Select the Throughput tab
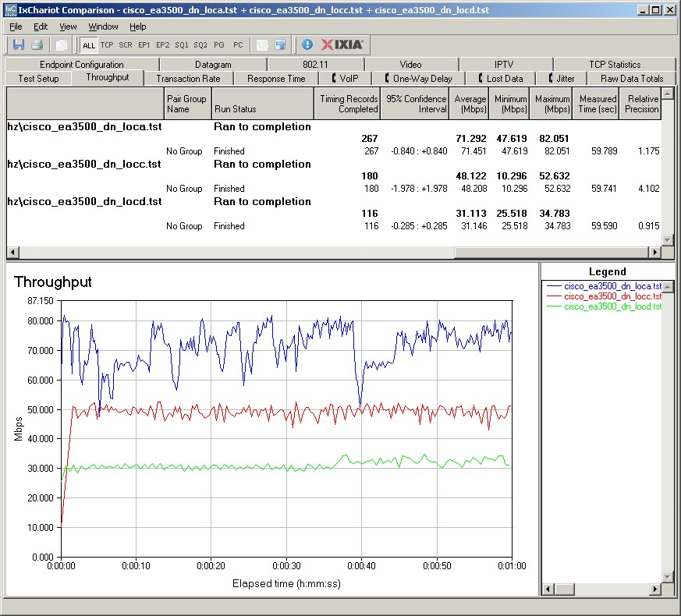Screen dimensions: 681x616 [108, 77]
